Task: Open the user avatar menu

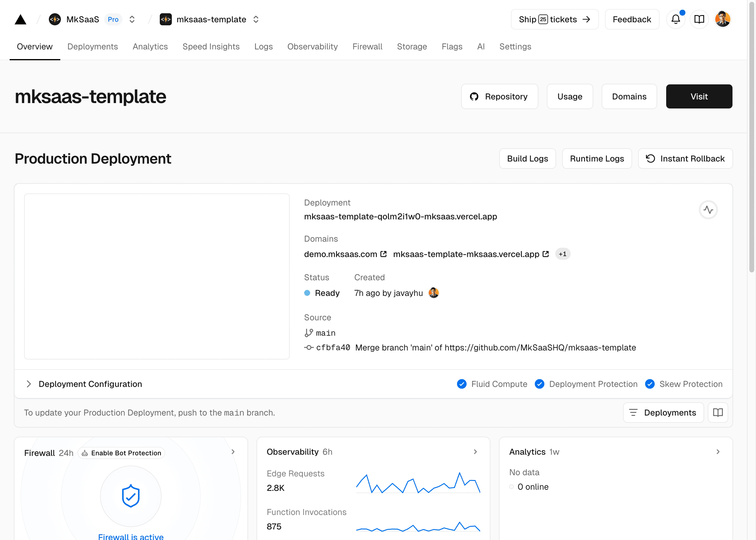Action: click(x=723, y=19)
